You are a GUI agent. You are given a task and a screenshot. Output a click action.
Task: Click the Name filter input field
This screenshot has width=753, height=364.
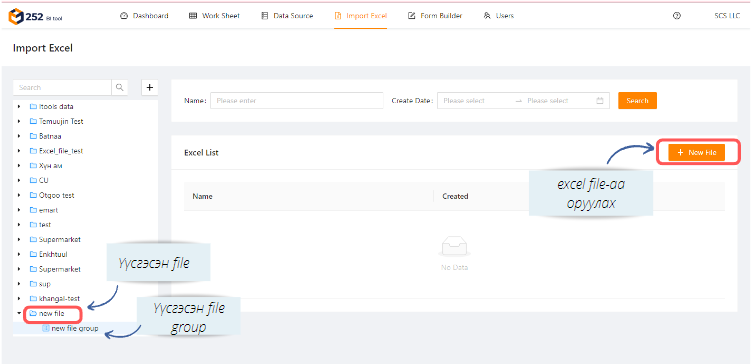(297, 101)
